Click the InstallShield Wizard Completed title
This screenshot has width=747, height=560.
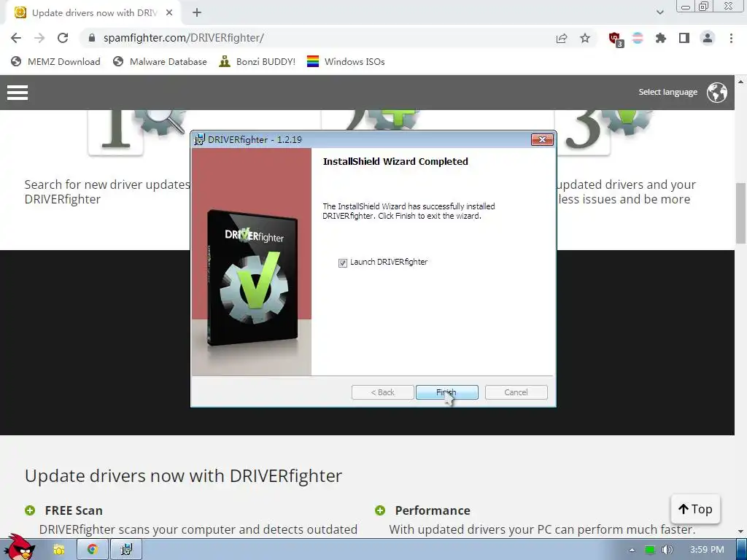pos(395,161)
